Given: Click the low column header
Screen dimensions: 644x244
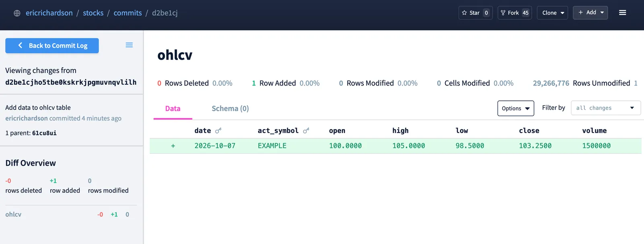Looking at the screenshot, I should [462, 131].
